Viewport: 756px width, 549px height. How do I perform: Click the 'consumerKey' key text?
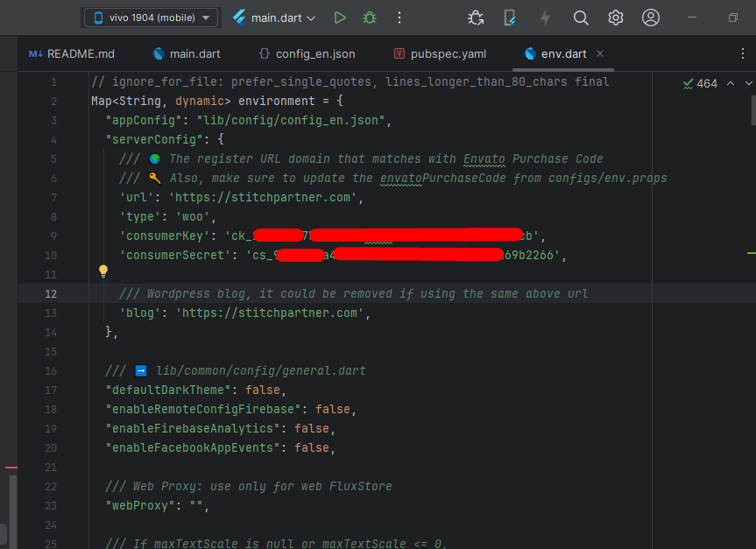click(x=165, y=236)
